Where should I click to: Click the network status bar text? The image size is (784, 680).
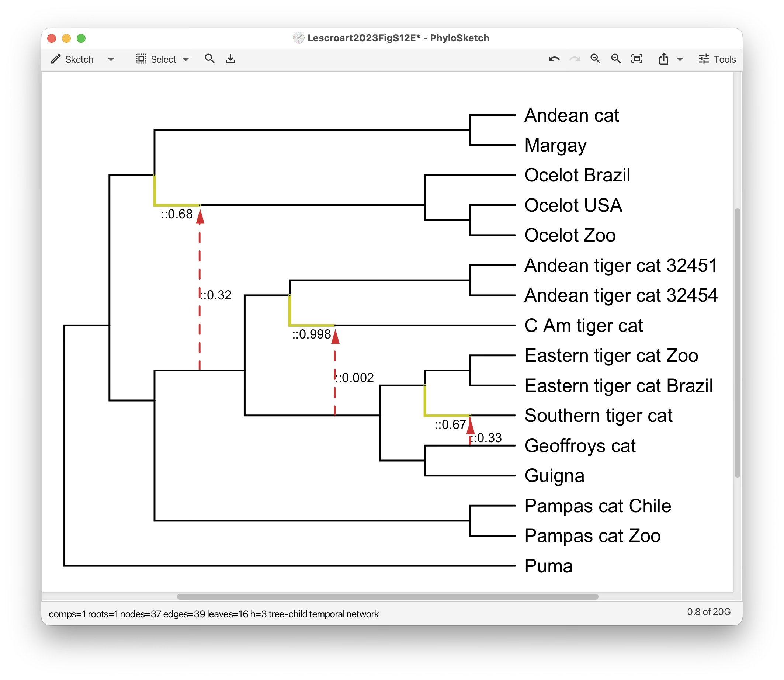coord(214,614)
